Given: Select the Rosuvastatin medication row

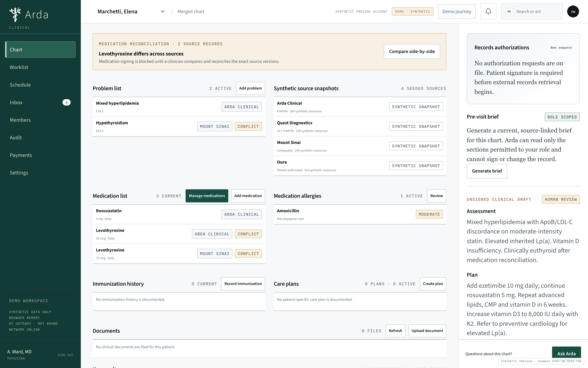Looking at the screenshot, I should [x=179, y=214].
